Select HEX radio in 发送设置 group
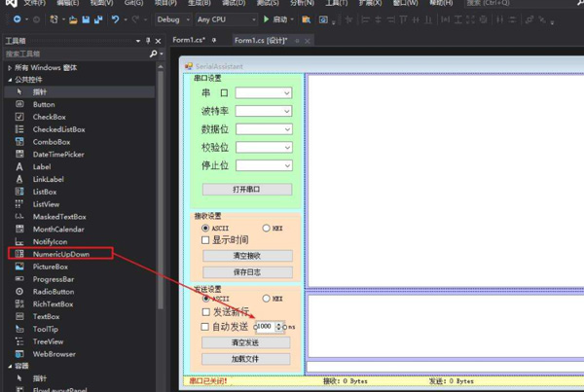 (266, 299)
